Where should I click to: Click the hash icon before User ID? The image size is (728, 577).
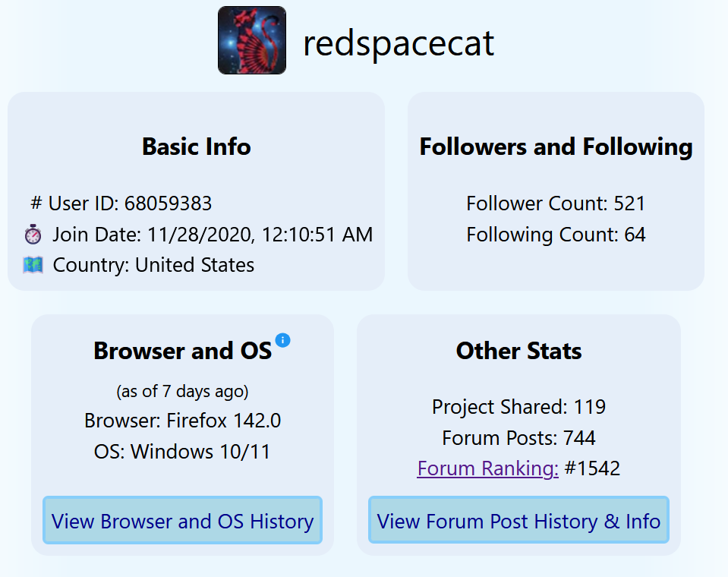point(36,203)
